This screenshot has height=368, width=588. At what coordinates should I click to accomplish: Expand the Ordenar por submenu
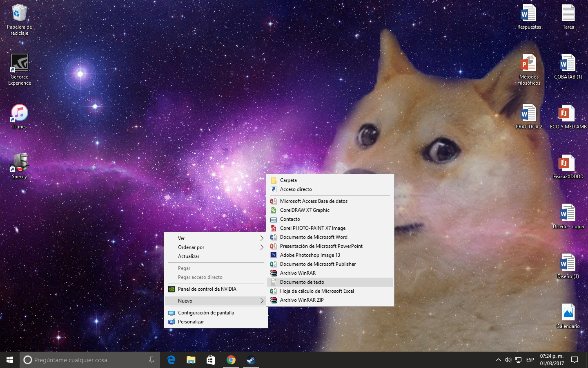(x=216, y=247)
